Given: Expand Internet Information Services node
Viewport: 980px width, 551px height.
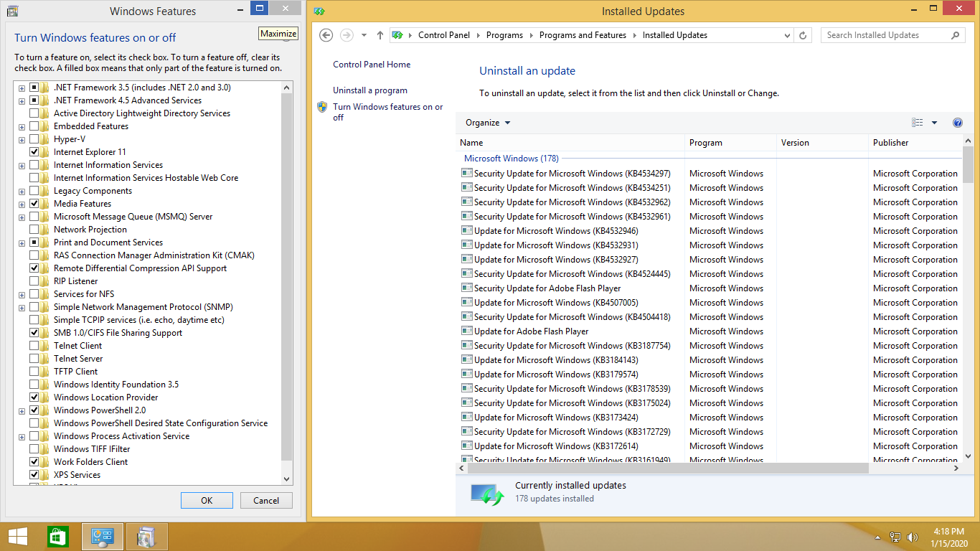Looking at the screenshot, I should (22, 166).
